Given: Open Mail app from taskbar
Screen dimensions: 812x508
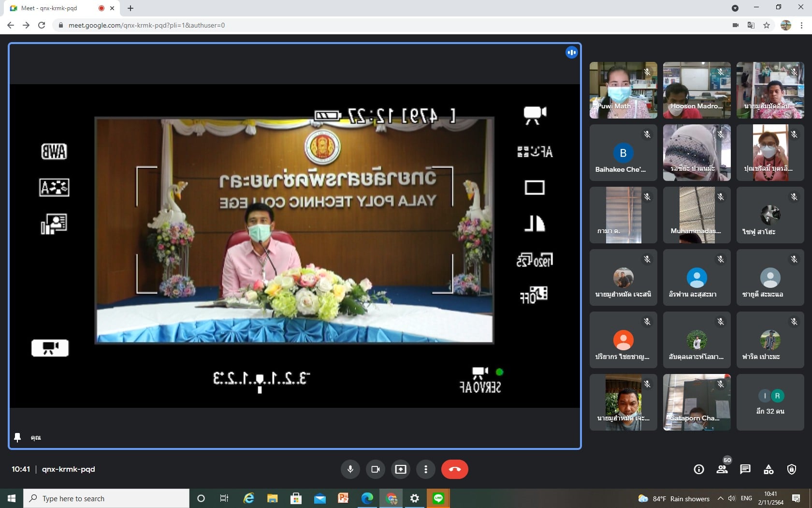Looking at the screenshot, I should click(319, 498).
